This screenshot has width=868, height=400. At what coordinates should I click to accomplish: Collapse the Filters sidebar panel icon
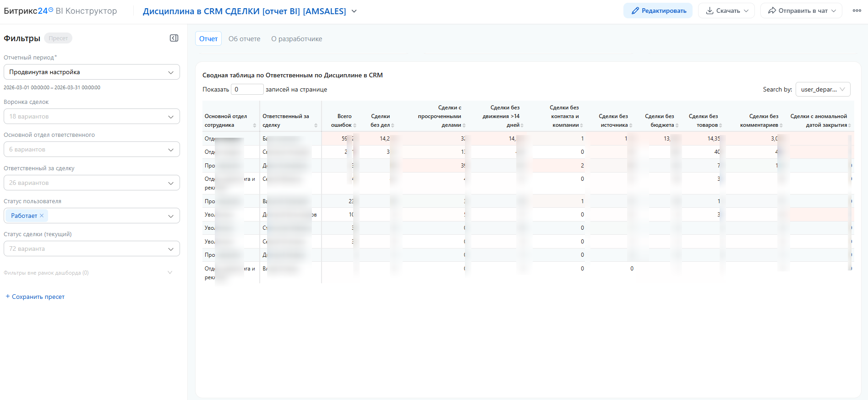tap(174, 38)
